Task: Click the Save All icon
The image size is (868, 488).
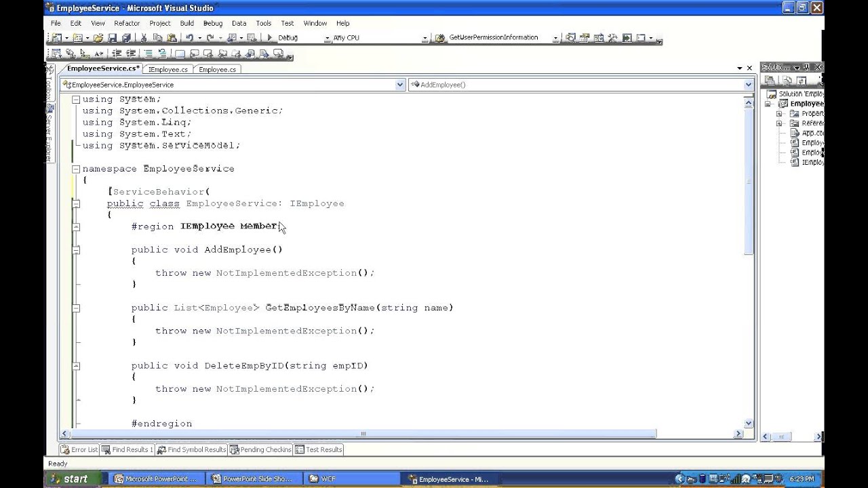Action: 125,38
